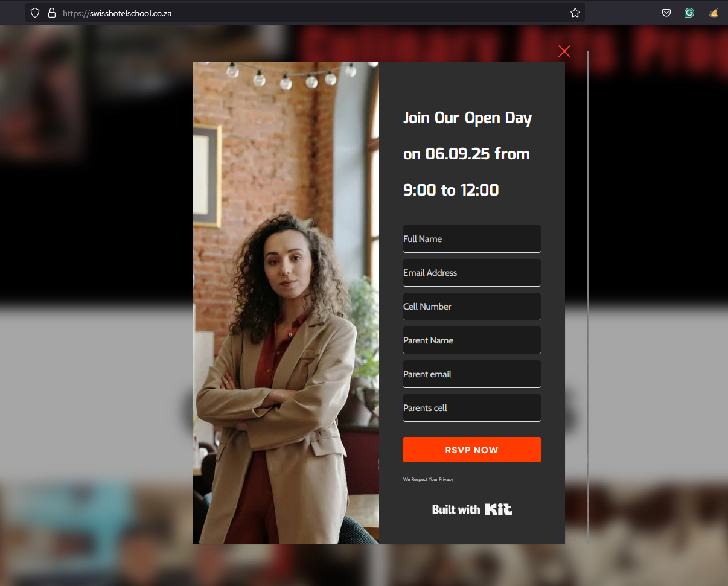This screenshot has width=728, height=586.
Task: Click into the Cell Number field
Action: pos(472,307)
